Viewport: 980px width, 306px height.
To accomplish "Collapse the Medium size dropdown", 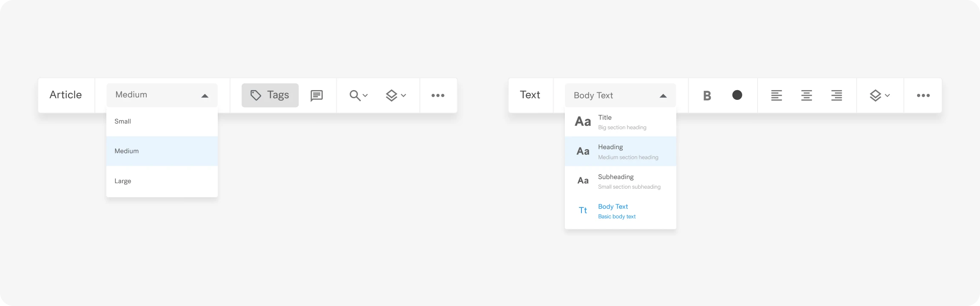I will pos(162,95).
